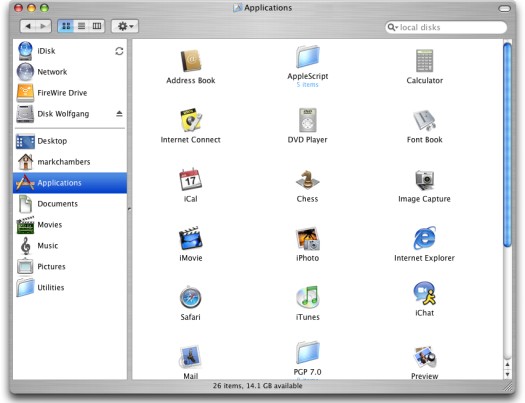
Task: Click the vertical scrollbar thumb
Action: [x=508, y=145]
